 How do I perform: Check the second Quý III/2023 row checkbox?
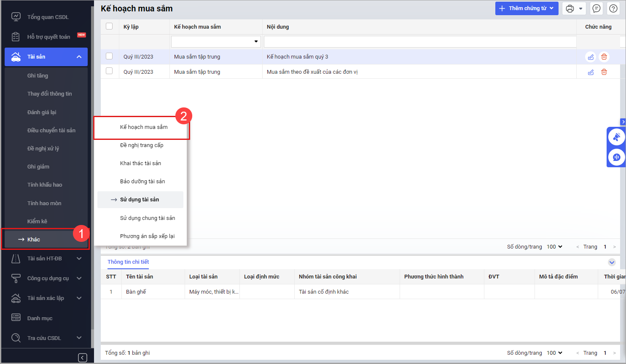[109, 71]
